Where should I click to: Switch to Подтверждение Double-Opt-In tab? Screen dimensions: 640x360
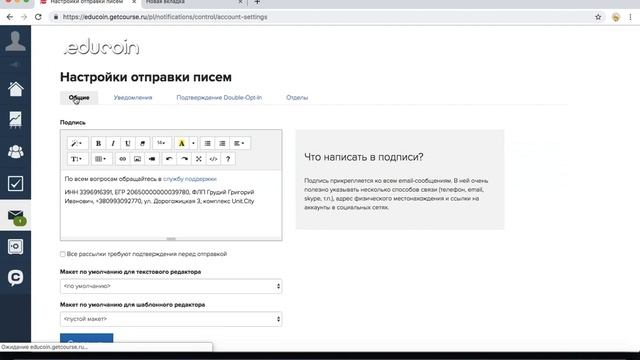pos(219,98)
